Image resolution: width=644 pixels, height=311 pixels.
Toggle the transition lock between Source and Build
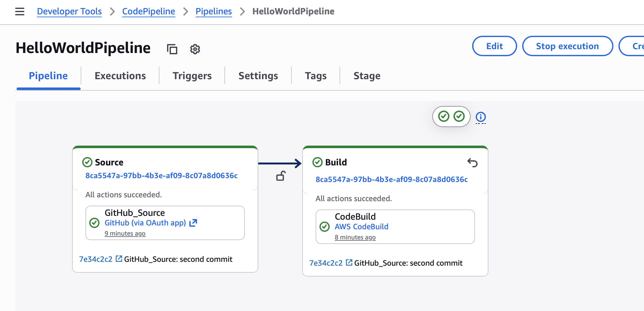click(x=281, y=176)
